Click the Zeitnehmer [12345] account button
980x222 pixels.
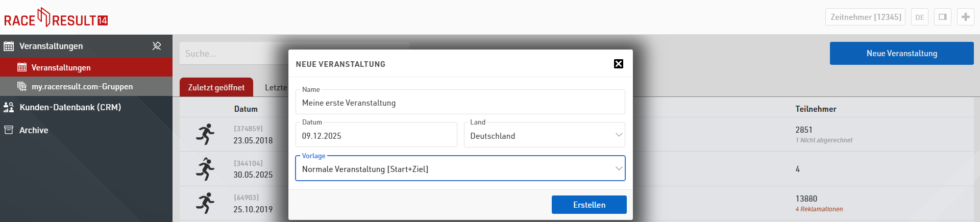[866, 17]
